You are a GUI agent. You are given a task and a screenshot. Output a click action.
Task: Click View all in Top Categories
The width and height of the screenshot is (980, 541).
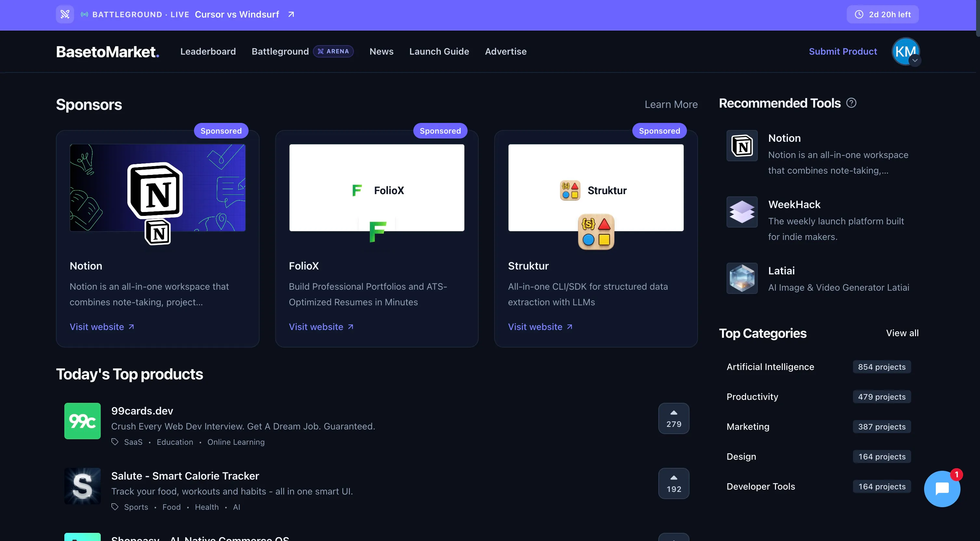[x=902, y=333]
